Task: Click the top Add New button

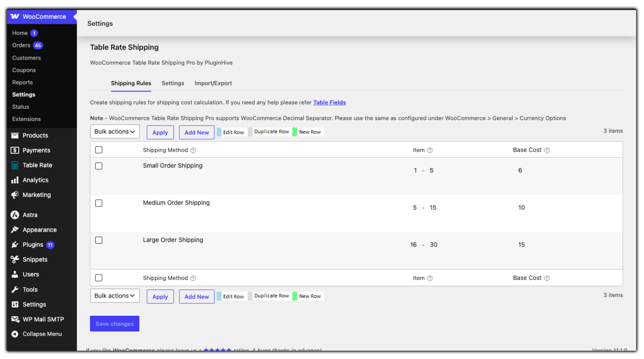Action: [197, 132]
